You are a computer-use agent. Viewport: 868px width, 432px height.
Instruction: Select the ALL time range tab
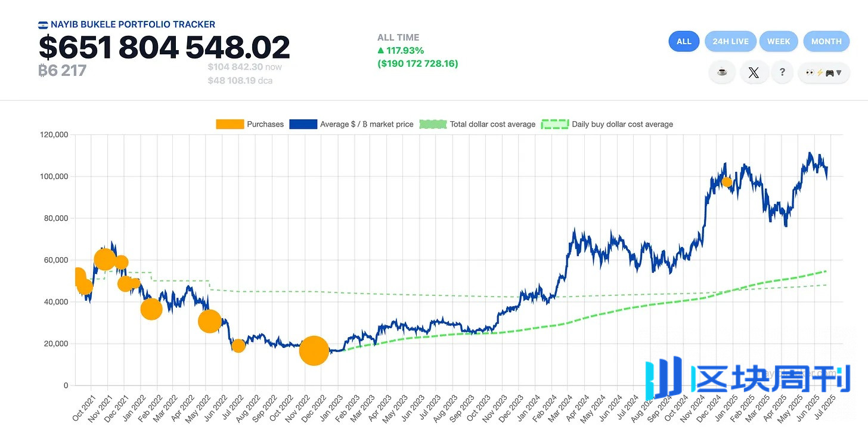point(684,41)
